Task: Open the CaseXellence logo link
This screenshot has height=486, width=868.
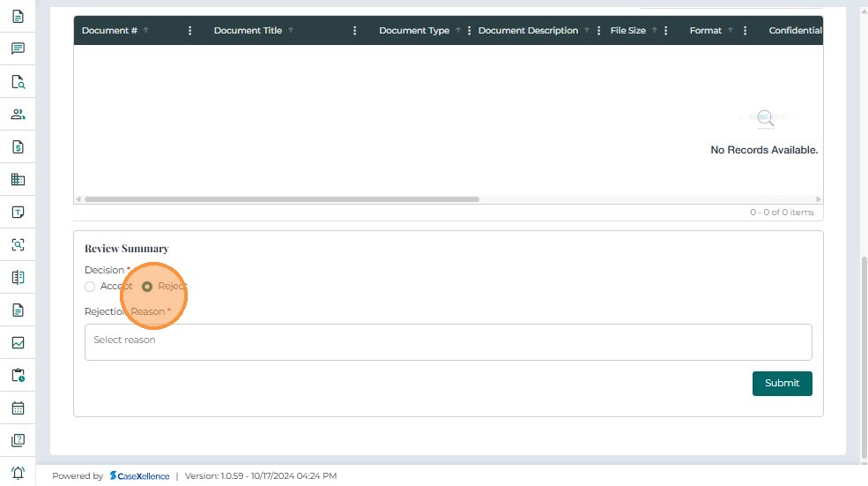Action: (x=139, y=476)
